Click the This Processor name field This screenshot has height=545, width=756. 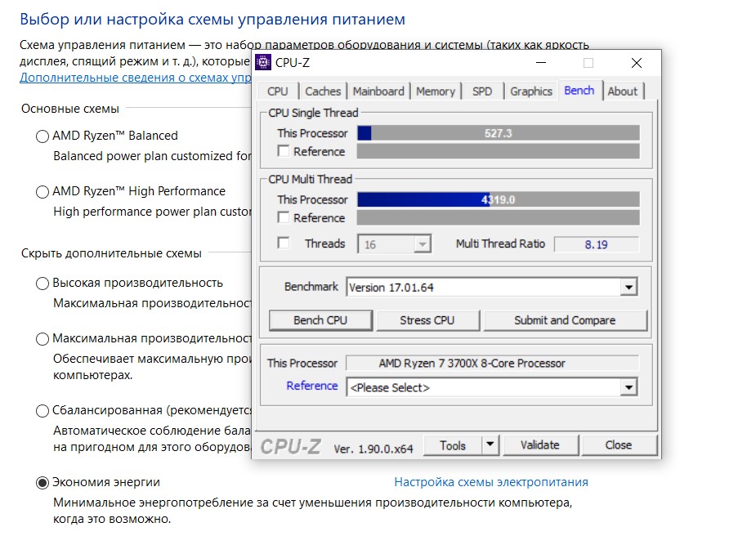click(493, 363)
